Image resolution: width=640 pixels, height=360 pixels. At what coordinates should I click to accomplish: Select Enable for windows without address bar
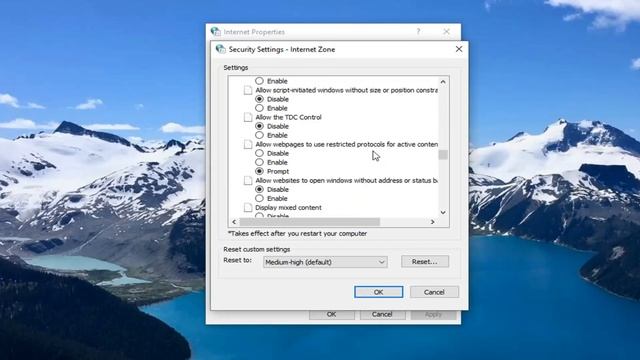click(x=259, y=198)
